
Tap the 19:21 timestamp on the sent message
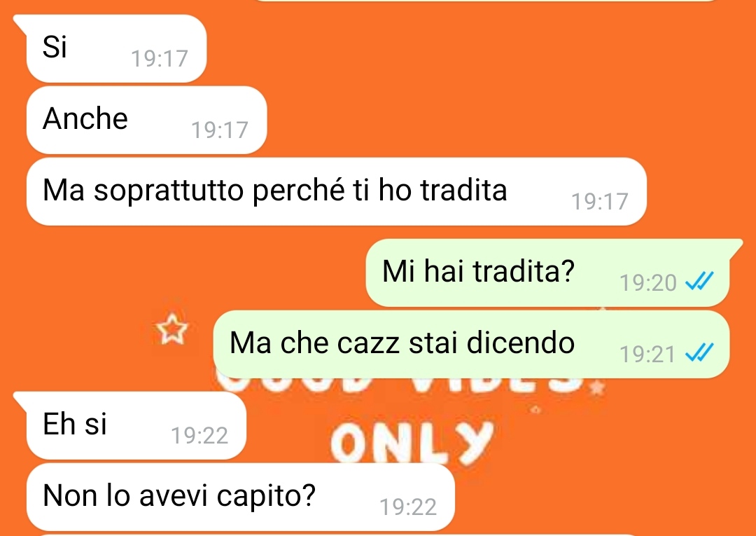coord(648,354)
